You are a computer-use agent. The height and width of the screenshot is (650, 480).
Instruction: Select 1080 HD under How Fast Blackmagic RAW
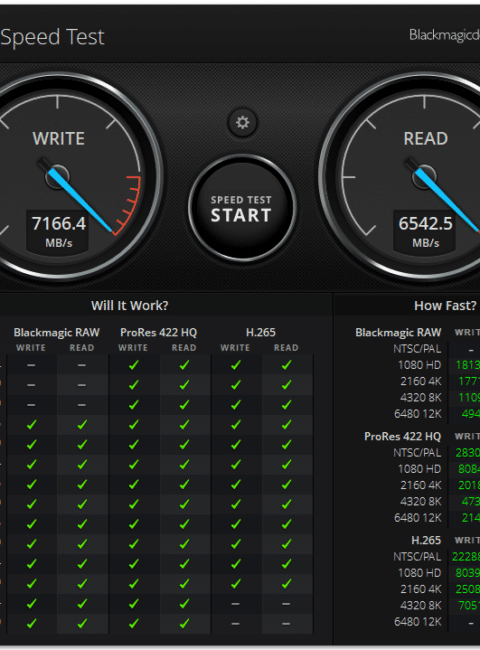[x=419, y=365]
